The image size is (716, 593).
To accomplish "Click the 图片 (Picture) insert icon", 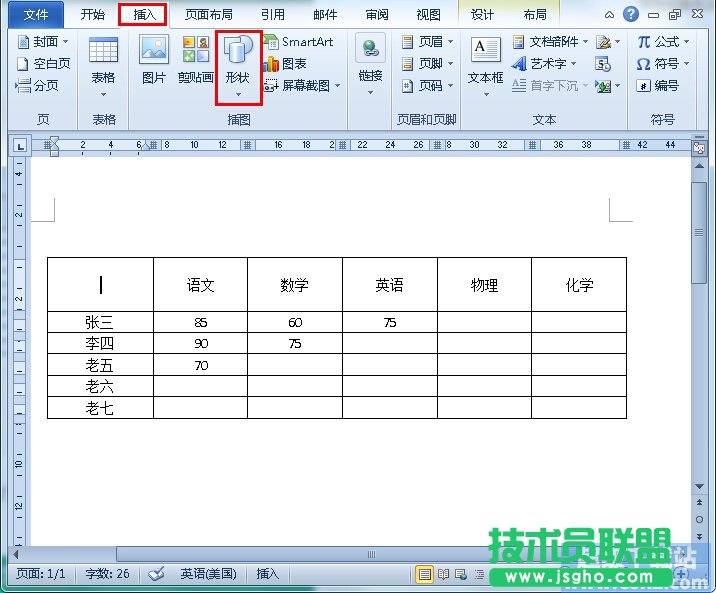I will click(x=153, y=60).
